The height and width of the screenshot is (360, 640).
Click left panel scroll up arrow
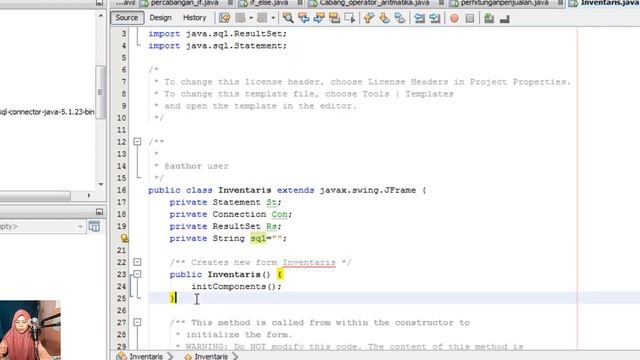click(x=101, y=16)
